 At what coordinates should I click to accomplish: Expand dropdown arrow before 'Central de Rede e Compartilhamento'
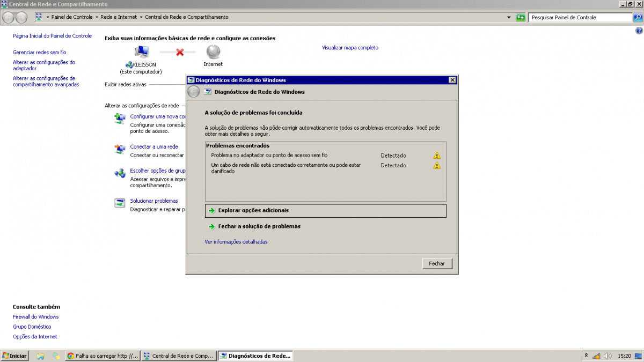pos(141,17)
